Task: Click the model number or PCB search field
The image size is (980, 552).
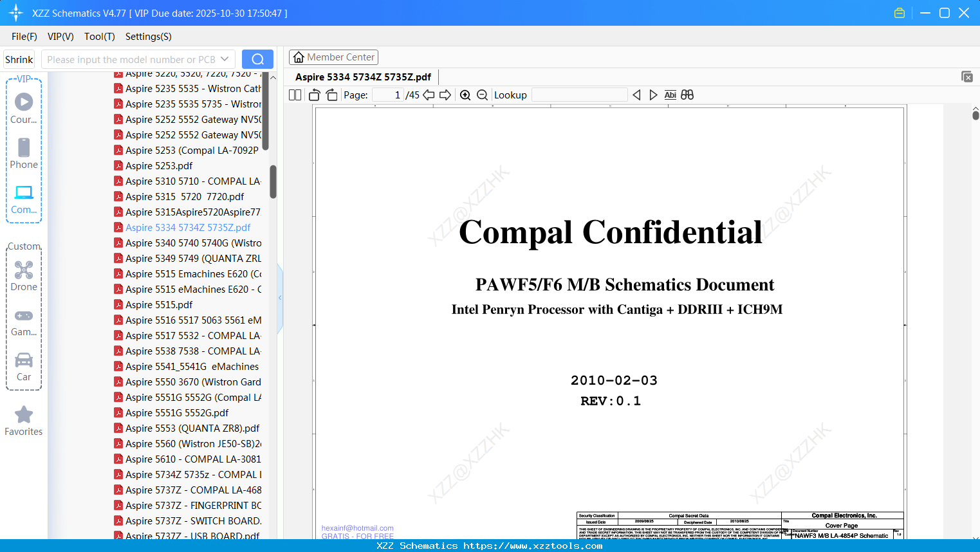Action: tap(131, 59)
